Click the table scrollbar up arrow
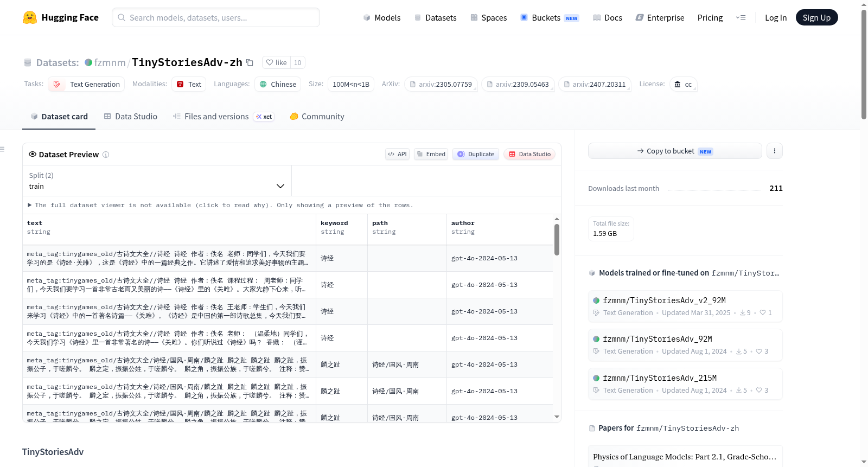 pos(557,219)
